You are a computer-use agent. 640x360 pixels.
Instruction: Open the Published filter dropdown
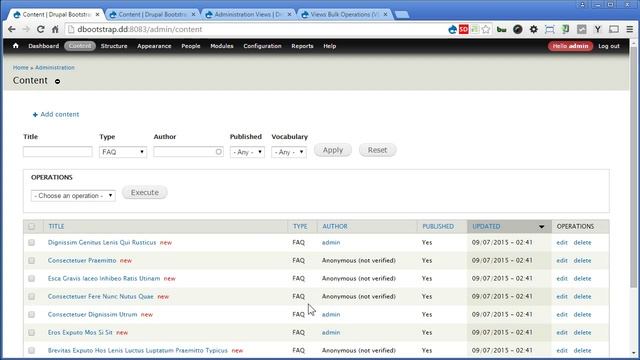click(x=247, y=152)
